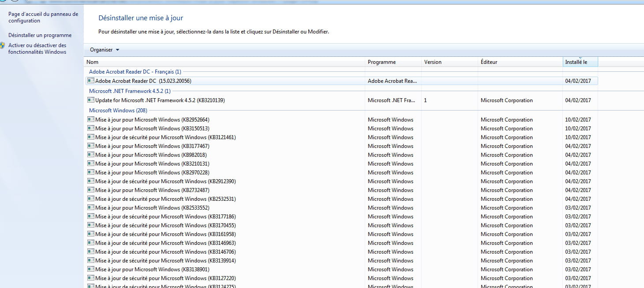This screenshot has width=644, height=288.
Task: Click the update icon for KB2912390
Action: (91, 181)
